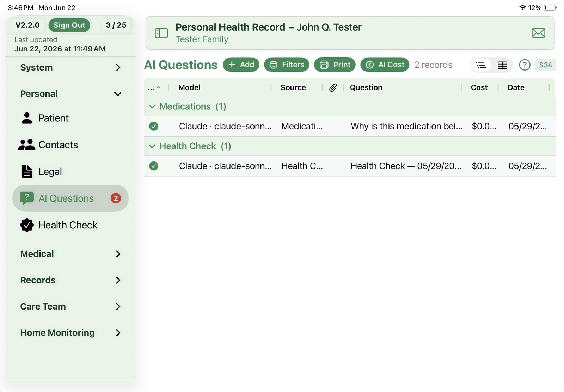Toggle the sidebar panel icon
The image size is (564, 392).
click(x=161, y=33)
